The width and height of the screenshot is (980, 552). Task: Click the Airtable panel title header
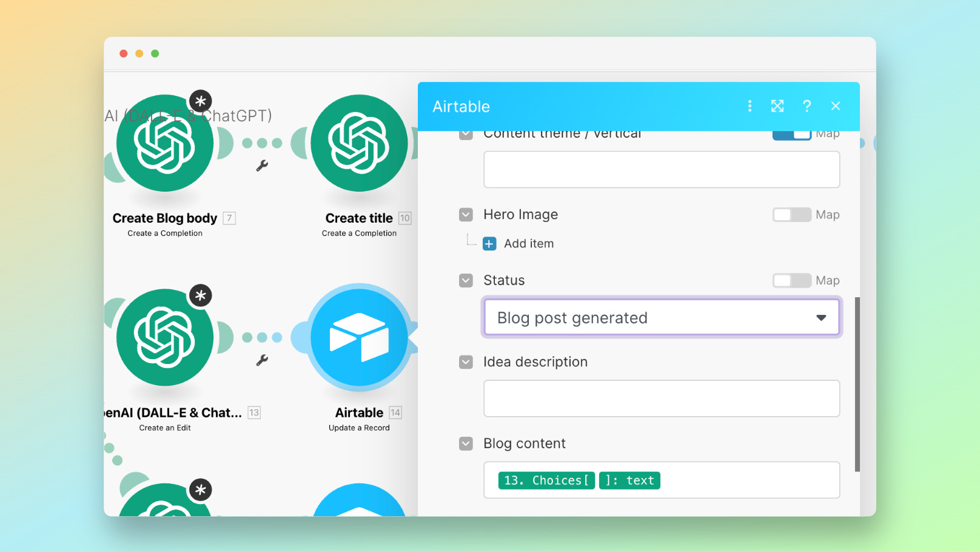click(461, 107)
